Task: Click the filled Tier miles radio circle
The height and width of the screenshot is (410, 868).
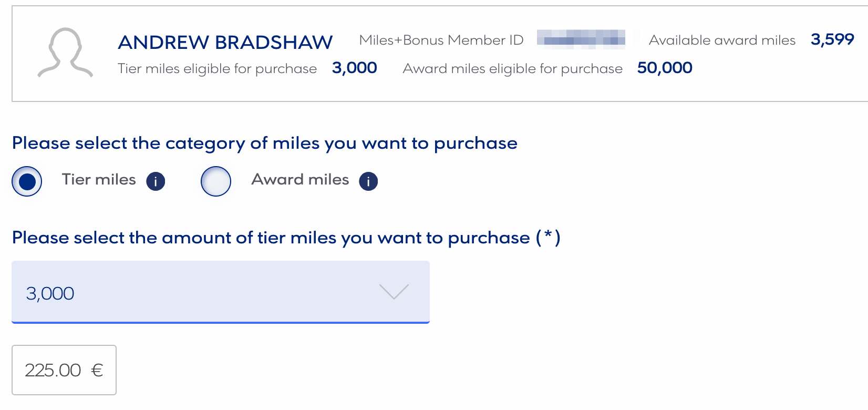Action: pyautogui.click(x=27, y=181)
